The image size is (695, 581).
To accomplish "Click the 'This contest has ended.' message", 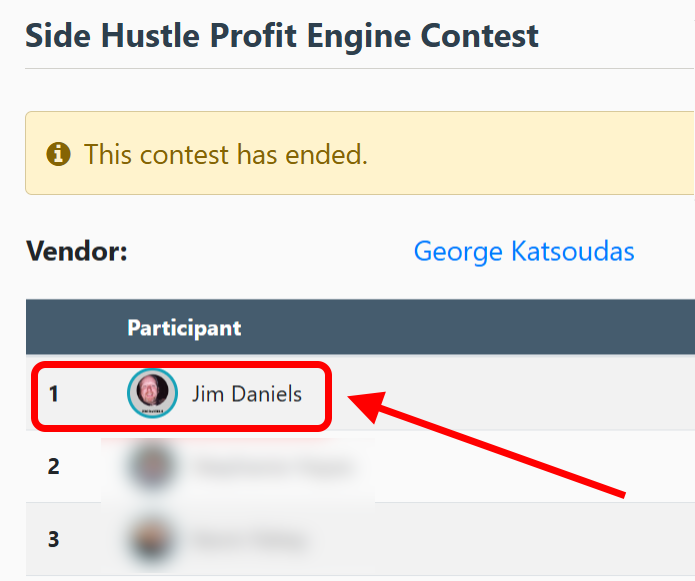I will [226, 154].
